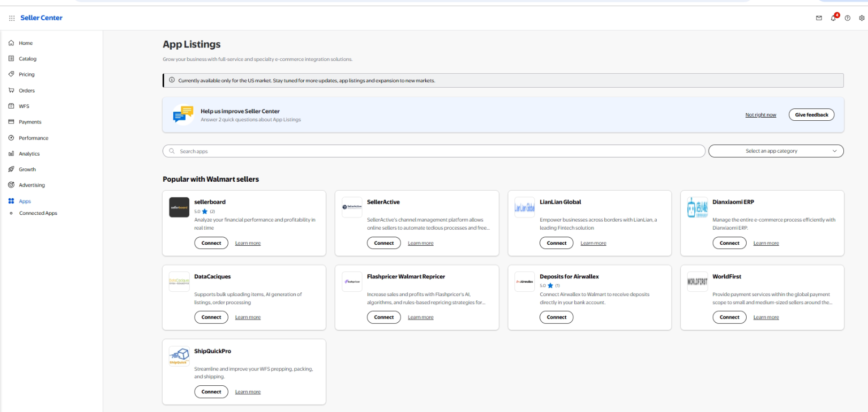Viewport: 868px width, 412px height.
Task: Click the info icon in US market notice
Action: coord(172,80)
